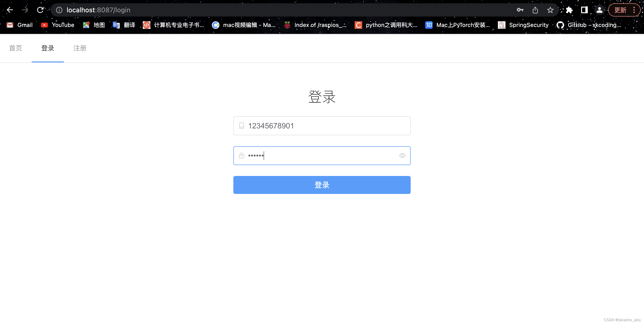Click the reload/refresh page button
644x324 pixels.
point(40,10)
